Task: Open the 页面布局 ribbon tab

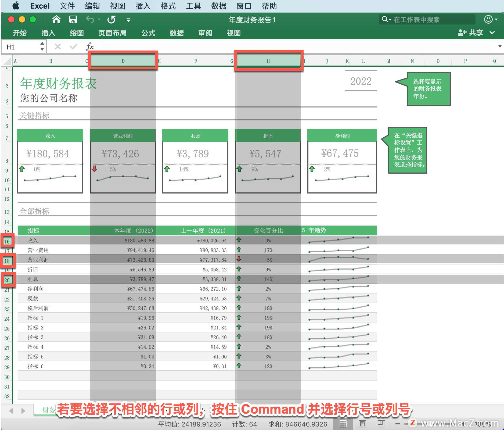Action: point(112,33)
